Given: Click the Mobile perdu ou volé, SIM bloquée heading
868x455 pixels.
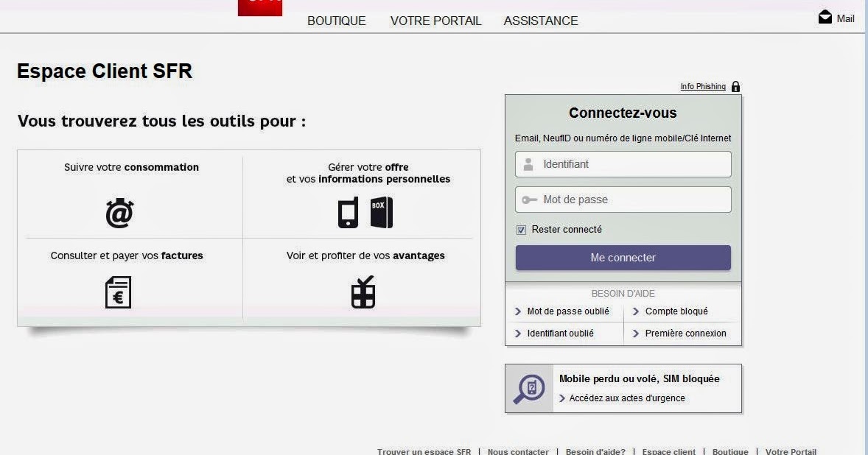Looking at the screenshot, I should click(640, 378).
